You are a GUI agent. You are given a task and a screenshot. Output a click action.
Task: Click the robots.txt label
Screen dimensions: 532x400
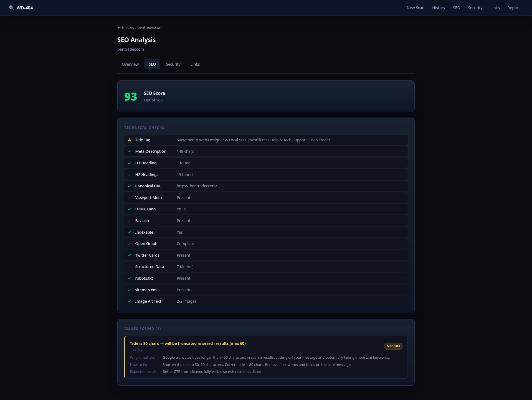[144, 278]
